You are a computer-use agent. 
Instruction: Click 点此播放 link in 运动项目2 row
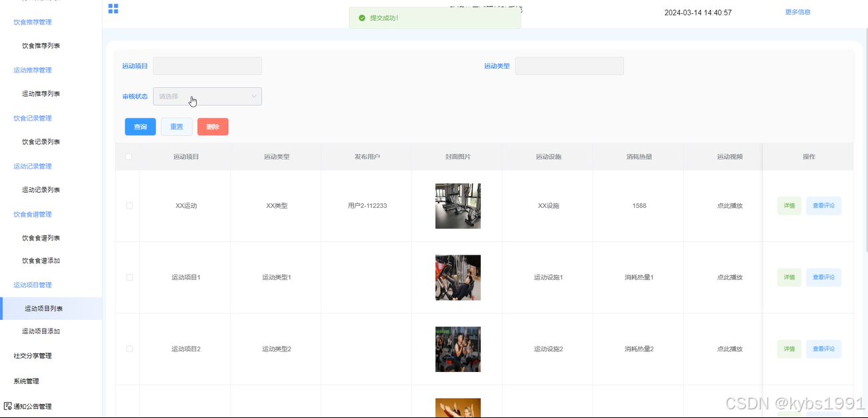[730, 349]
